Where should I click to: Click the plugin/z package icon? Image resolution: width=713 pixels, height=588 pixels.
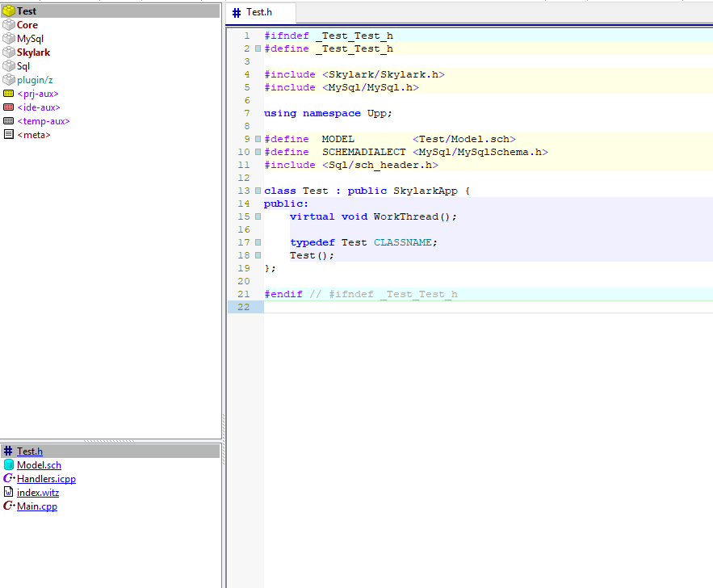(x=9, y=80)
